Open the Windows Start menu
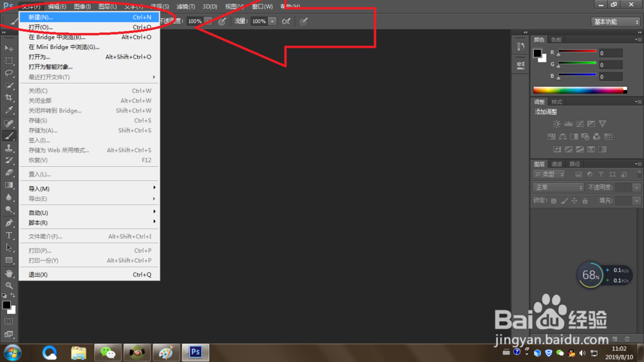Screen dimensions: 644x362 (13, 353)
